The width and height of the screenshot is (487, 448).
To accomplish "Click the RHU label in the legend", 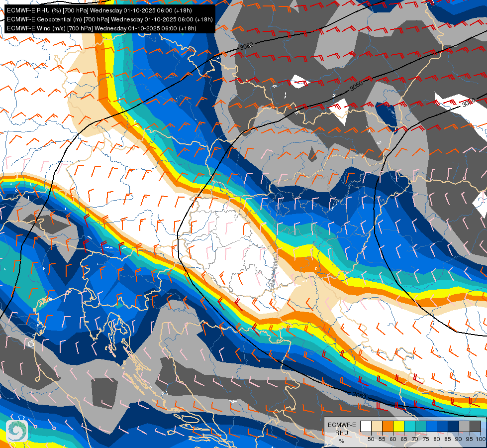I will tap(342, 433).
